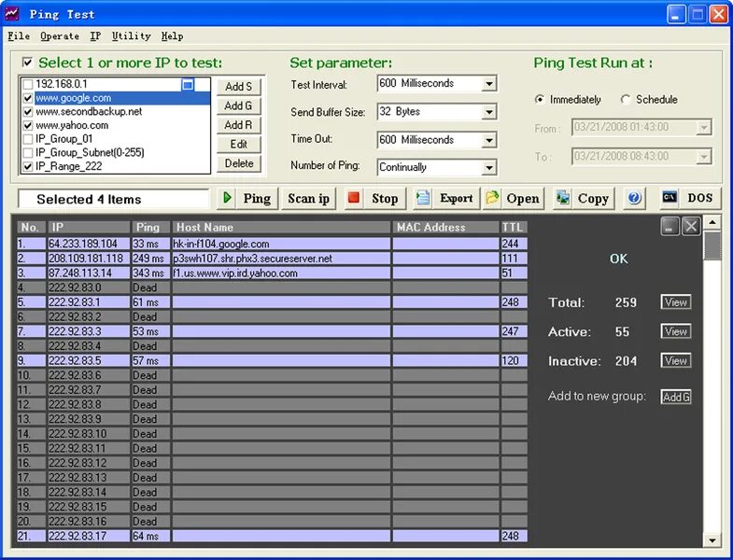Open the Send Buffer Size dropdown

489,112
